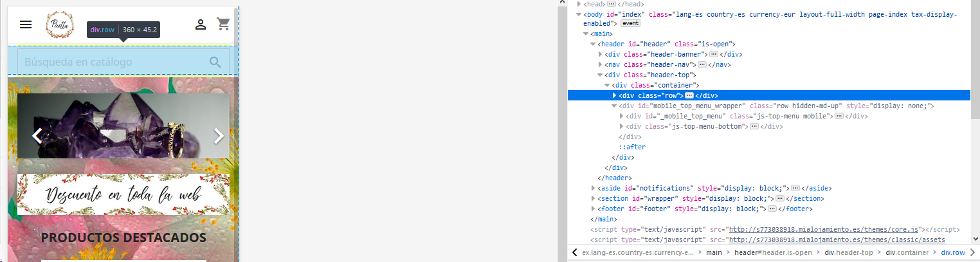
Task: Select the header#header.is-open breadcrumb
Action: (773, 253)
